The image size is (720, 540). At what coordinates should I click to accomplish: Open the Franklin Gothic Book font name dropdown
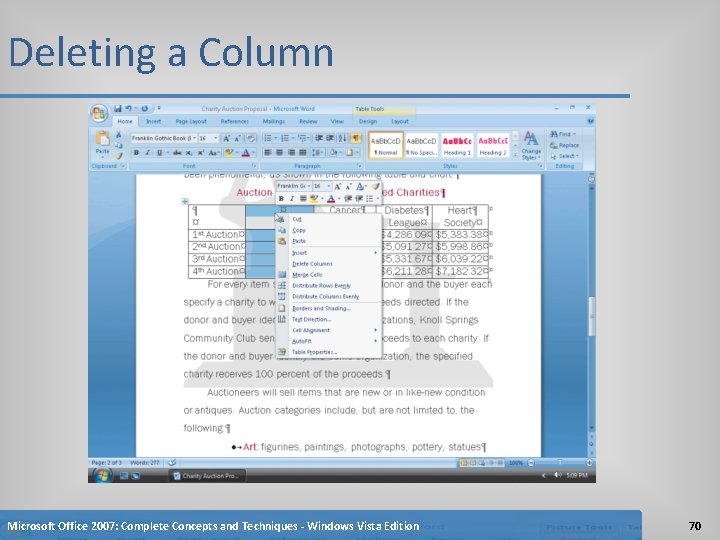pos(194,138)
